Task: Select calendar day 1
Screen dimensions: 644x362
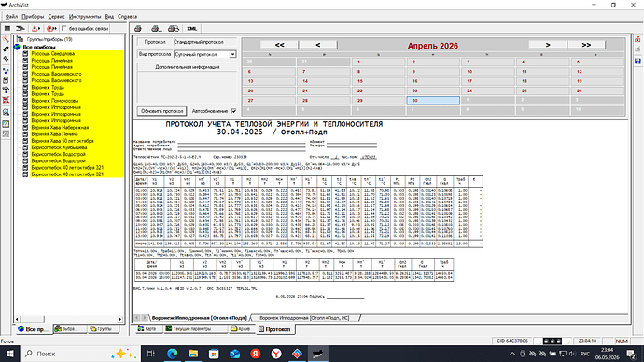Action: coord(378,62)
